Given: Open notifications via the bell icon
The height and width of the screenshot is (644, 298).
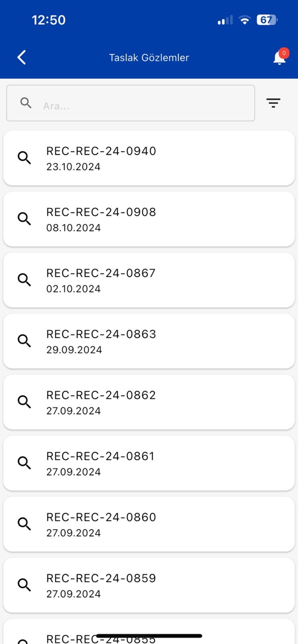Looking at the screenshot, I should [279, 58].
